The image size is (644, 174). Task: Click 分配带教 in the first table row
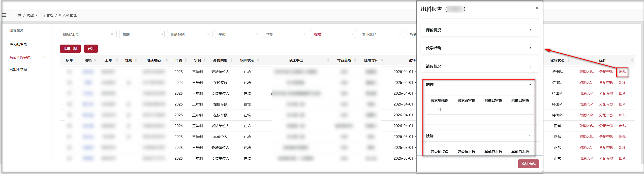click(606, 72)
